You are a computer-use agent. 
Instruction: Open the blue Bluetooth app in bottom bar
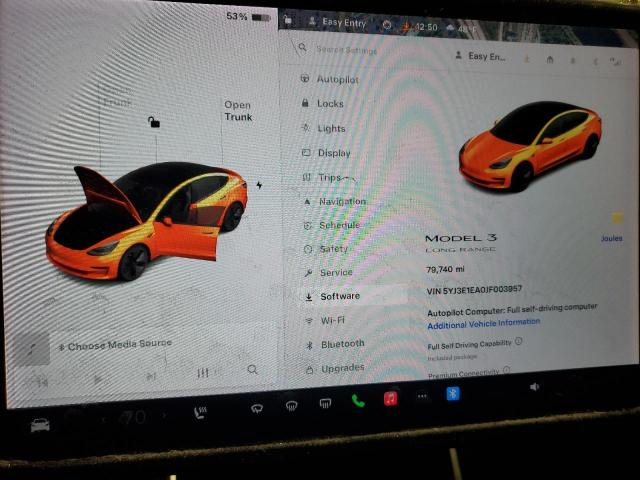point(453,393)
